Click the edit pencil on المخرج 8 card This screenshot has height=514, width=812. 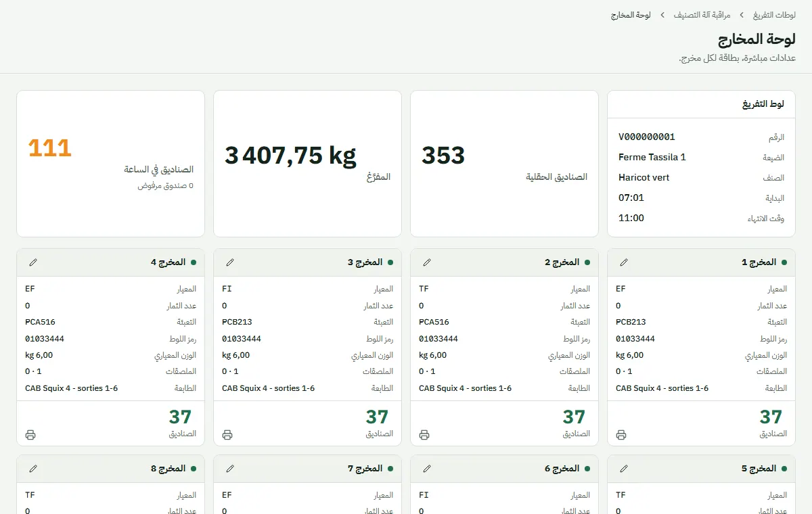[x=33, y=469]
